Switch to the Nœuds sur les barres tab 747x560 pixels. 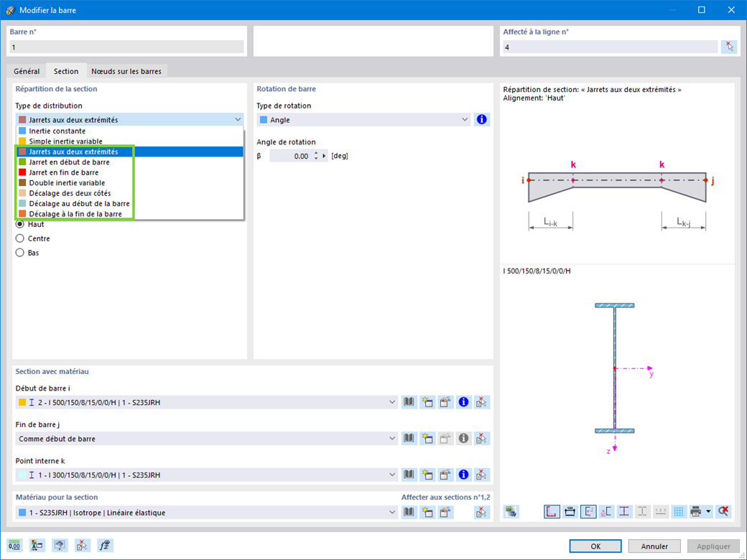click(126, 71)
